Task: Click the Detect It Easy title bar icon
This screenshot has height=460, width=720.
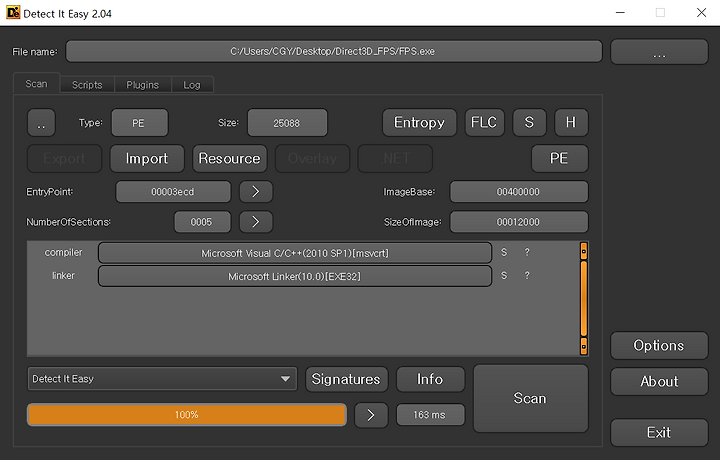Action: click(13, 13)
